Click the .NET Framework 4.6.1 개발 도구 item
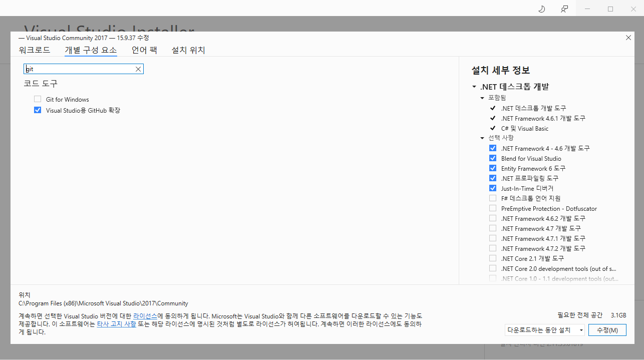This screenshot has width=644, height=360. coord(543,118)
